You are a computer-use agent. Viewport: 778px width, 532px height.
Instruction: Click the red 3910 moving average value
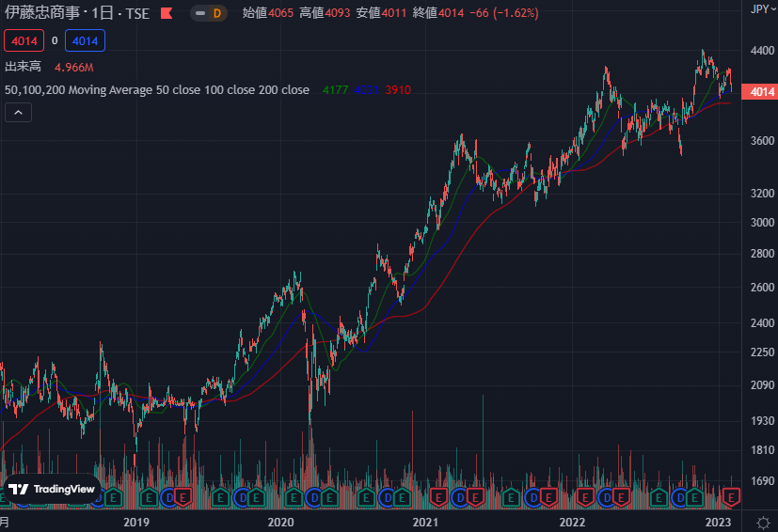[398, 90]
